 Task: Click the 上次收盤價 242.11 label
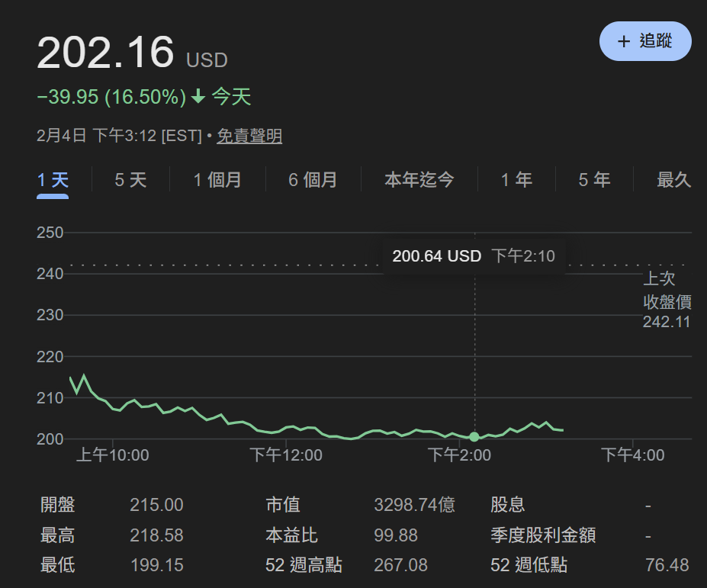(x=666, y=300)
